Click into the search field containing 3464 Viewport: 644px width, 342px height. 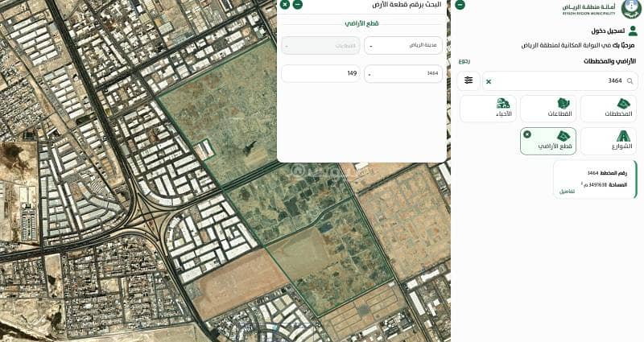pos(560,81)
